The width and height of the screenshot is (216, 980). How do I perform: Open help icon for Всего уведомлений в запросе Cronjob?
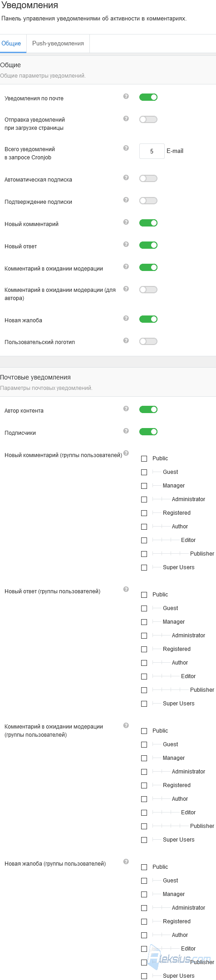pyautogui.click(x=126, y=148)
